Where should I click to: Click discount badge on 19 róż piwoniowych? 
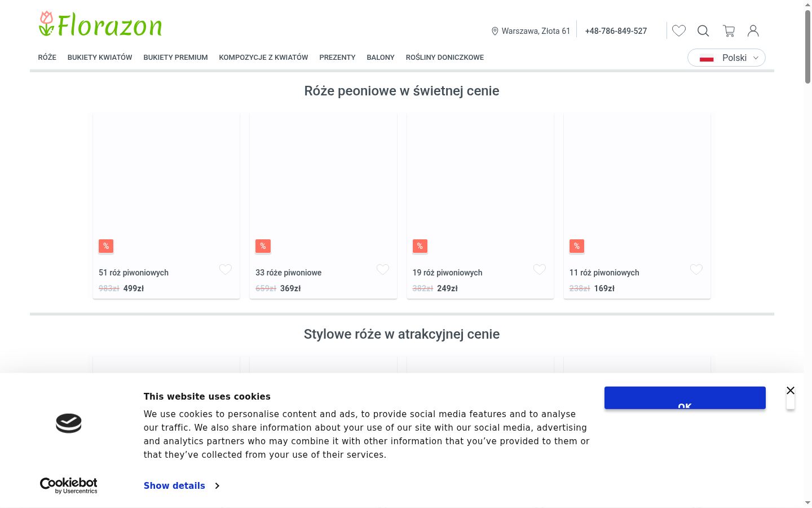(420, 246)
